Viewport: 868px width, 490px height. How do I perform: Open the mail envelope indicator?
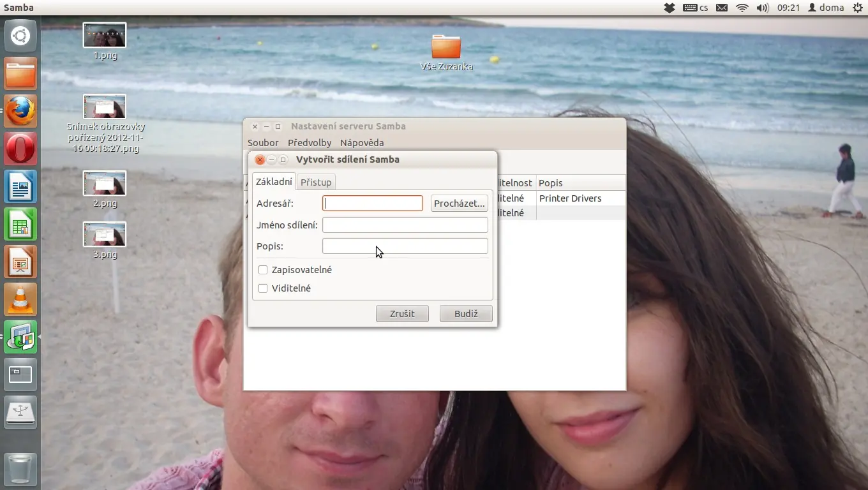[722, 8]
